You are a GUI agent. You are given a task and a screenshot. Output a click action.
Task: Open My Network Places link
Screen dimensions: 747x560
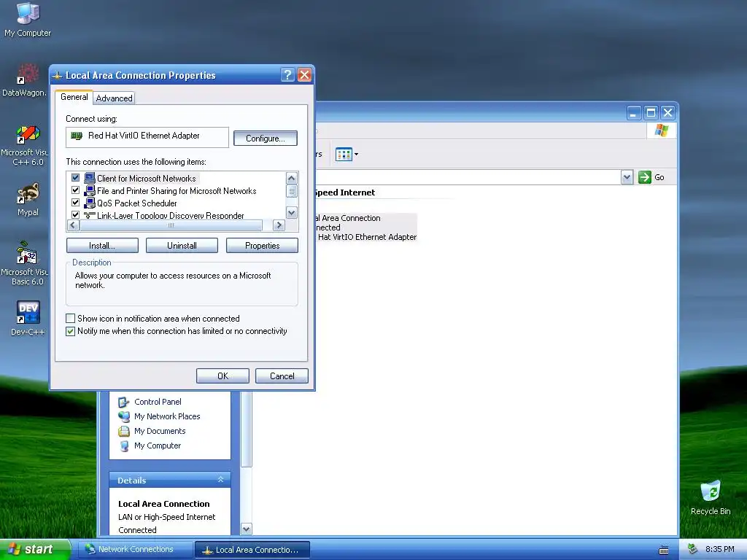coord(167,416)
